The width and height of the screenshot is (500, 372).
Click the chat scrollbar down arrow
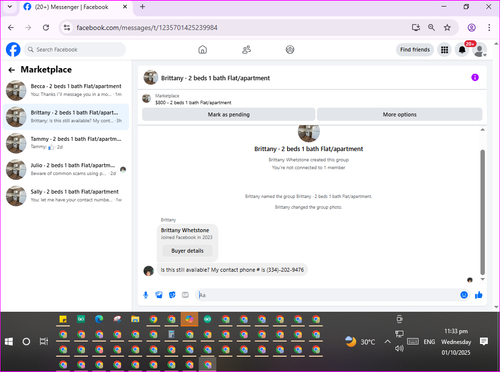482,279
